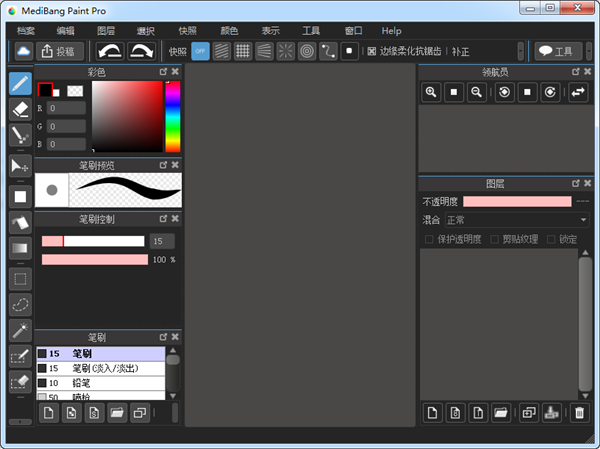The height and width of the screenshot is (449, 600).
Task: Activate the Lasso selection tool
Action: [x=19, y=303]
